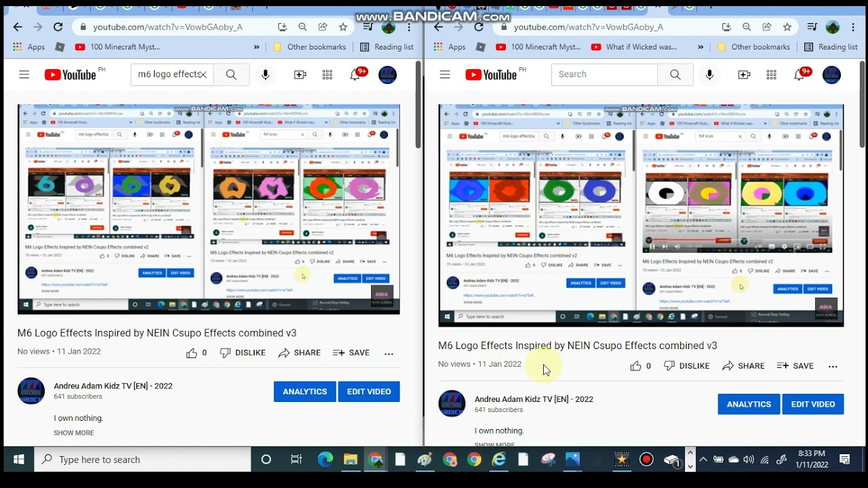This screenshot has height=488, width=868.
Task: Click the address bar URL in the left window
Action: pos(167,27)
